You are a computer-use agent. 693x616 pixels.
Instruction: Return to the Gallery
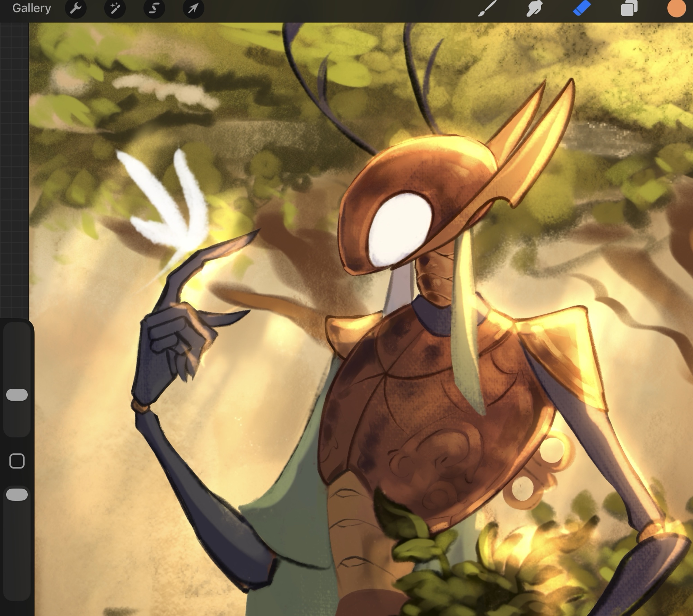pos(32,8)
